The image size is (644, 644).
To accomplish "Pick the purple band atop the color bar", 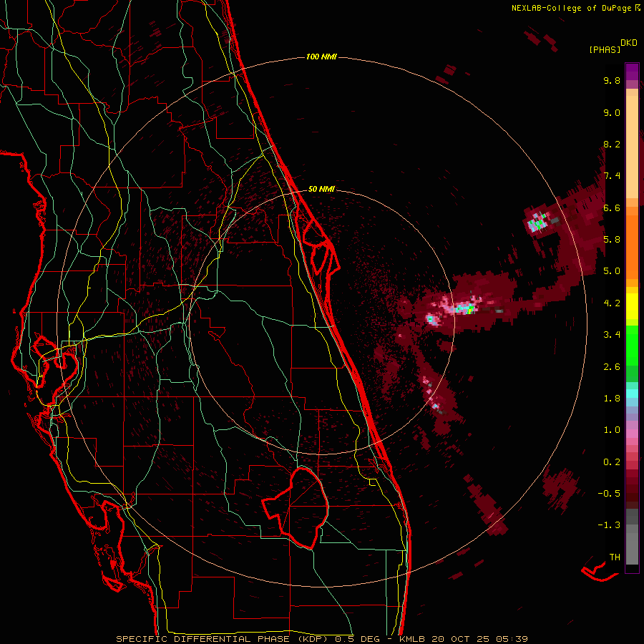I will [632, 72].
